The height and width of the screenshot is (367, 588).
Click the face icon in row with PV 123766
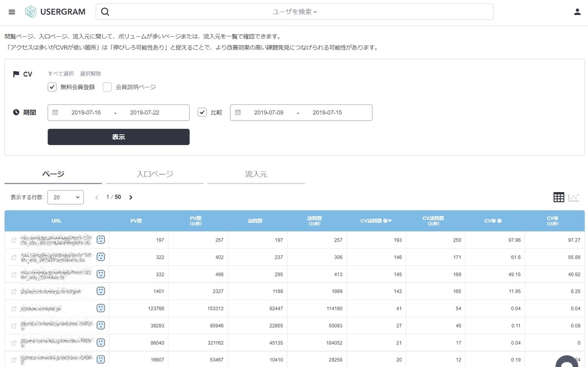[100, 308]
